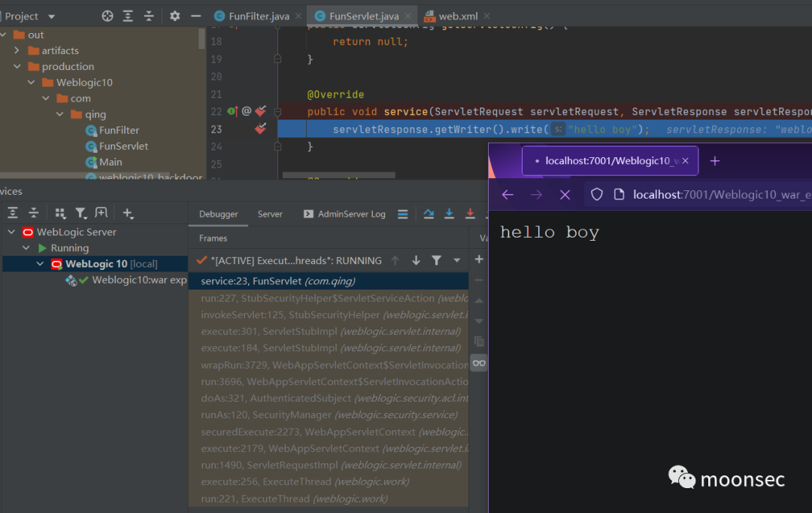Image resolution: width=812 pixels, height=513 pixels.
Task: Expand all in Services panel
Action: [13, 212]
